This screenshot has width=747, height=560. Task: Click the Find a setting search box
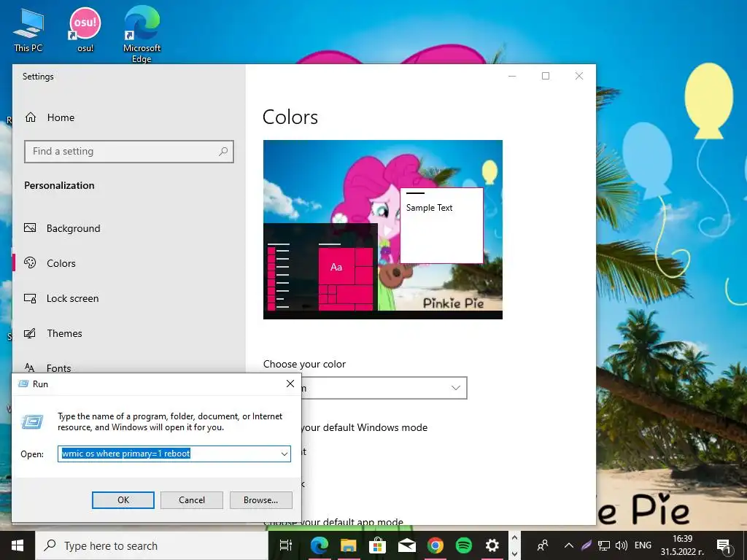coord(128,152)
